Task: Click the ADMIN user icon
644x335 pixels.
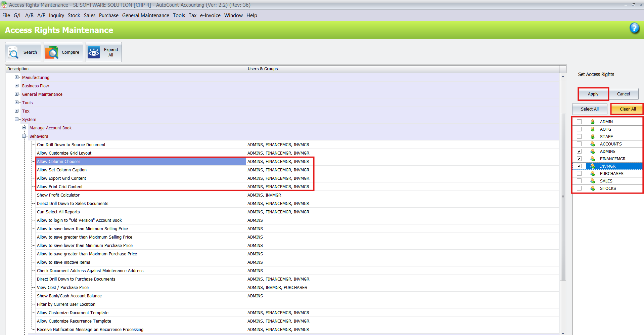Action: (593, 122)
